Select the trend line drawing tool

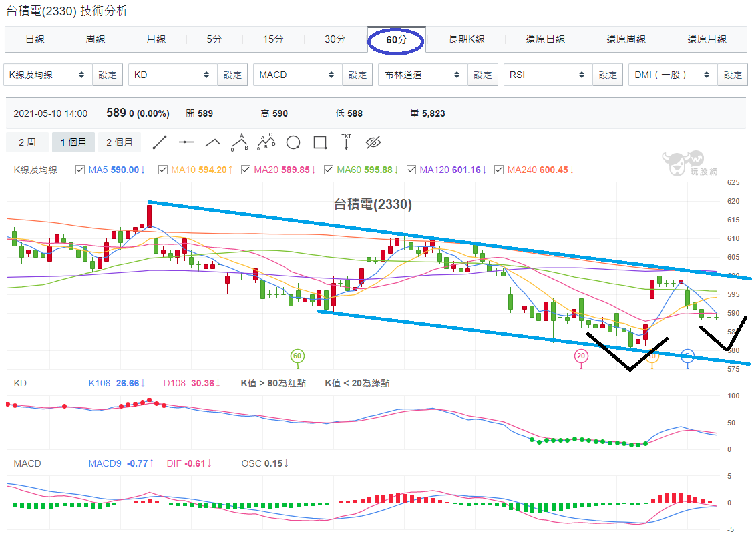tap(160, 142)
